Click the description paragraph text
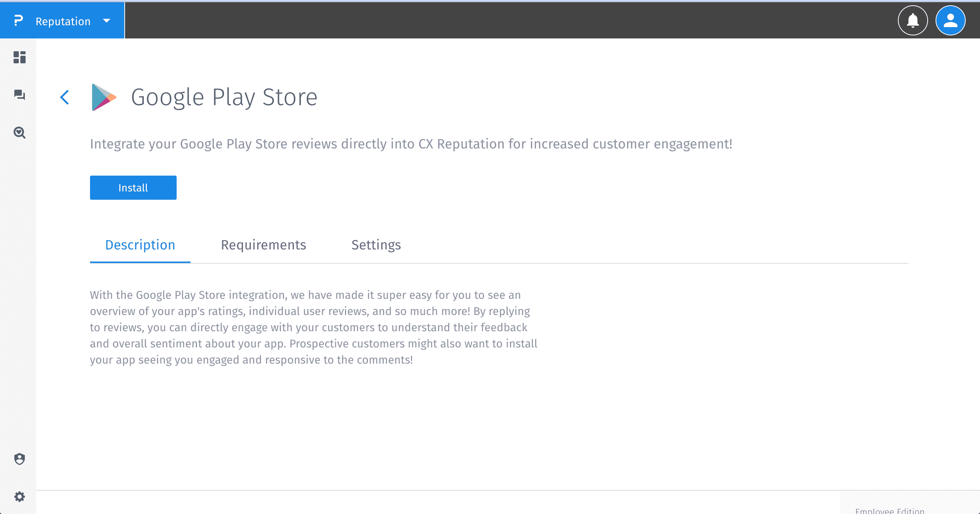Screen dimensions: 980x514 click(x=313, y=327)
